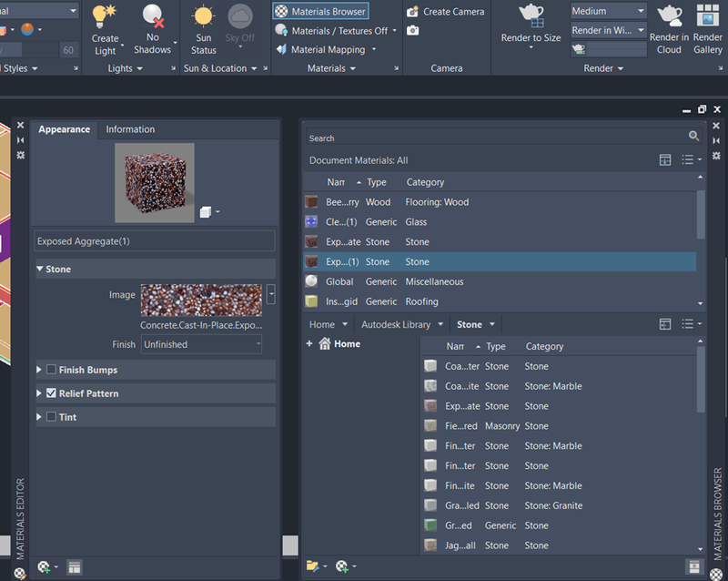
Task: Collapse the Stone section
Action: click(40, 270)
